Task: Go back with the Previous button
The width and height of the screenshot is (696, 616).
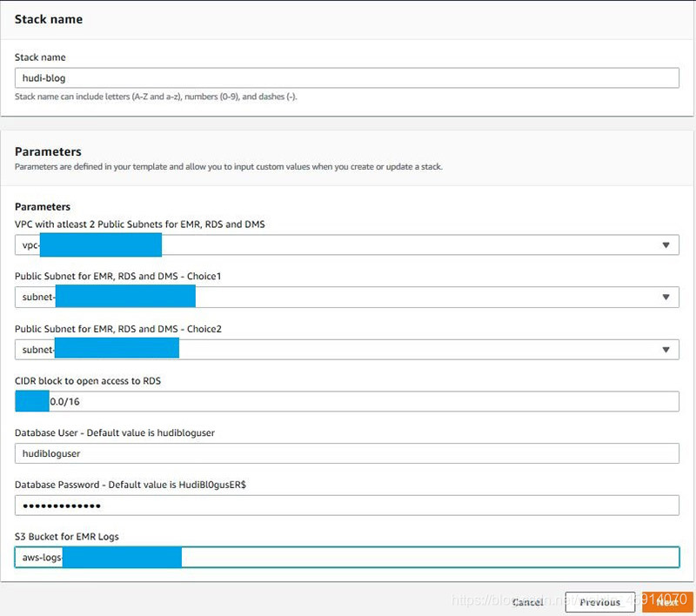Action: [599, 602]
